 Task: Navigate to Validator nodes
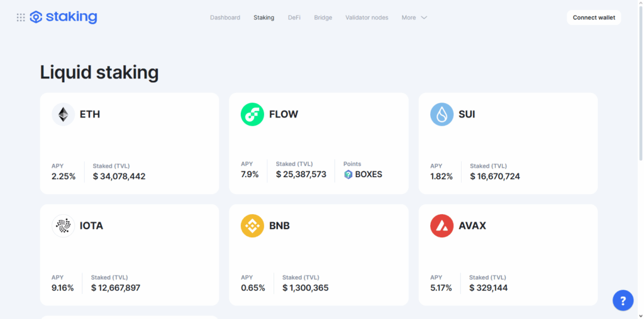(367, 18)
